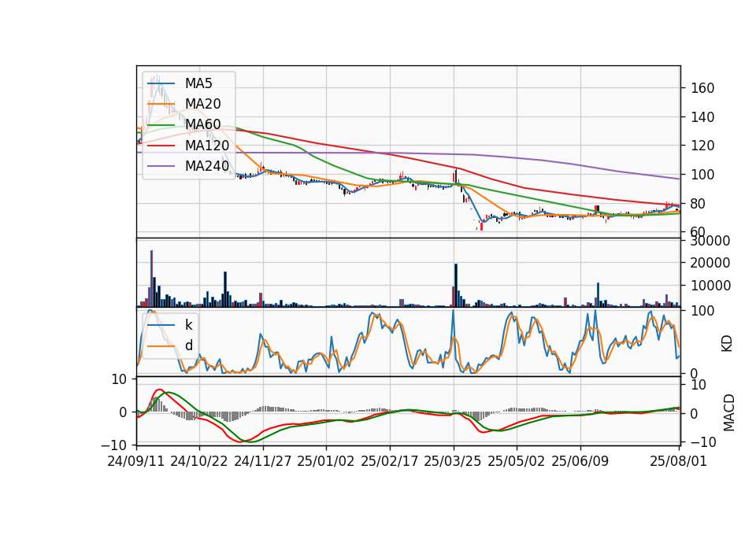Click the 24/10/22 date label
Image resolution: width=756 pixels, height=543 pixels.
pos(199,461)
